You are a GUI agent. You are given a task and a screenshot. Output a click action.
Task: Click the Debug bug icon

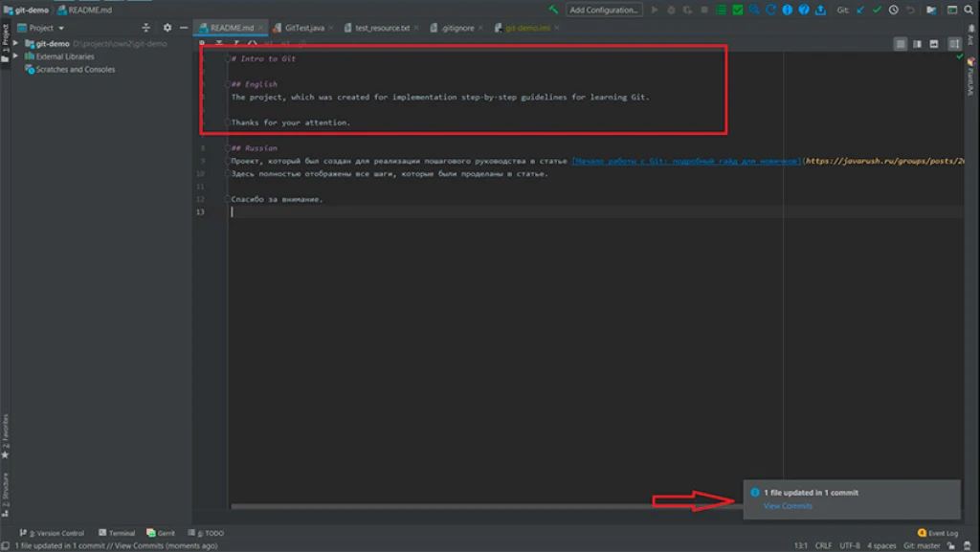coord(671,10)
